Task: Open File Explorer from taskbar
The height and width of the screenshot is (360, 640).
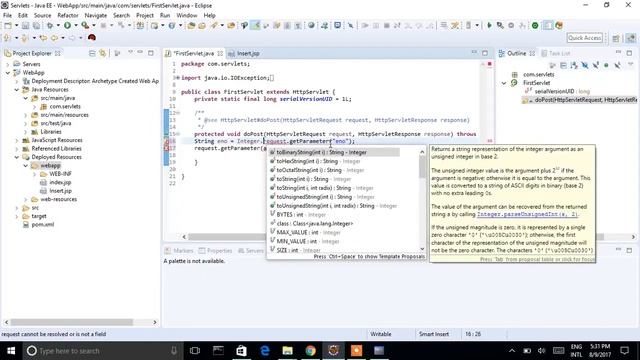Action: (287, 351)
